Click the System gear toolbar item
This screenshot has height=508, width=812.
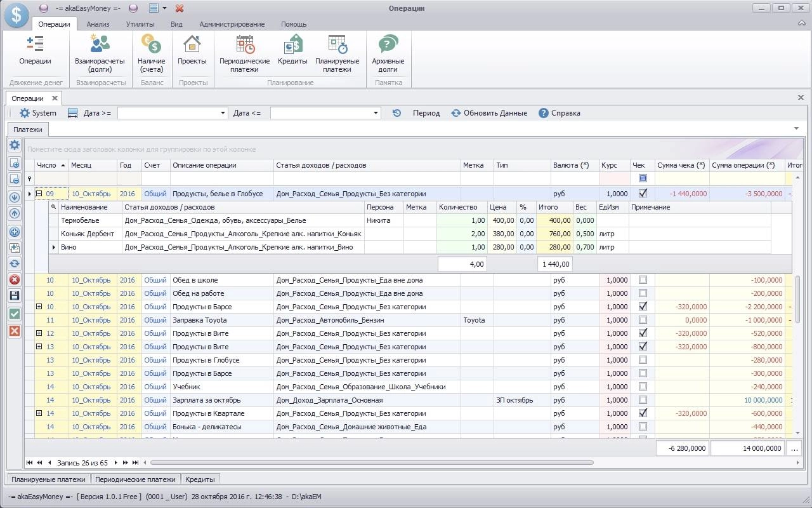pos(37,113)
